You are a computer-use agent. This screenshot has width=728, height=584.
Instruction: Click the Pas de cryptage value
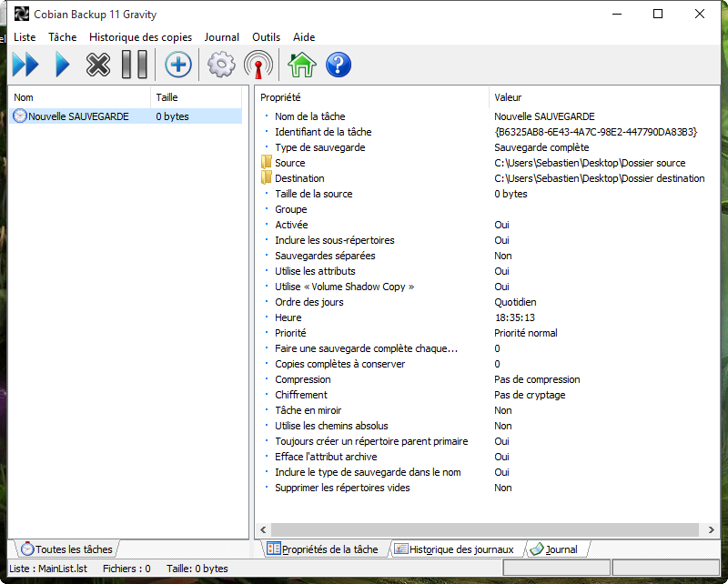[530, 395]
